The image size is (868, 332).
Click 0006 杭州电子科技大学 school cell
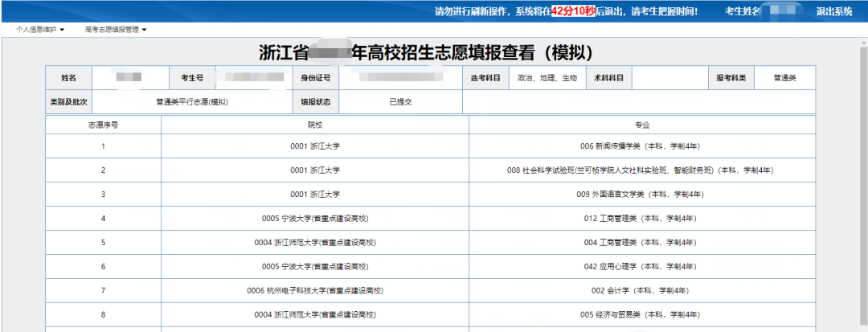point(315,291)
